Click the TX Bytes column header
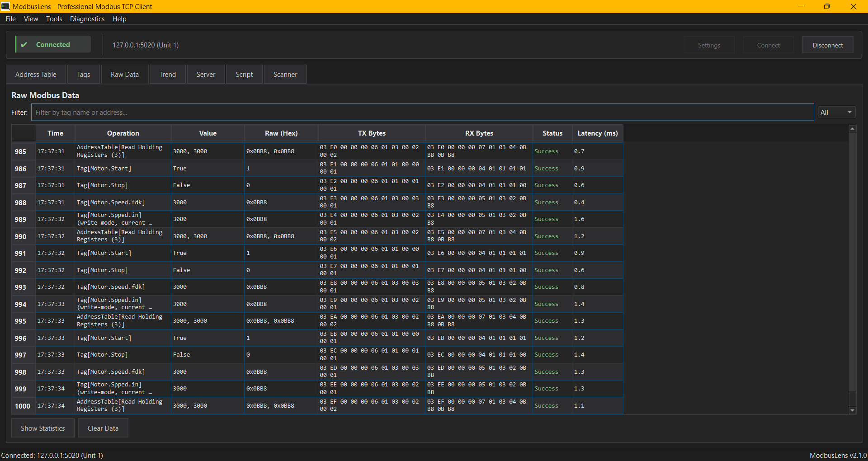Image resolution: width=868 pixels, height=461 pixels. pos(372,133)
